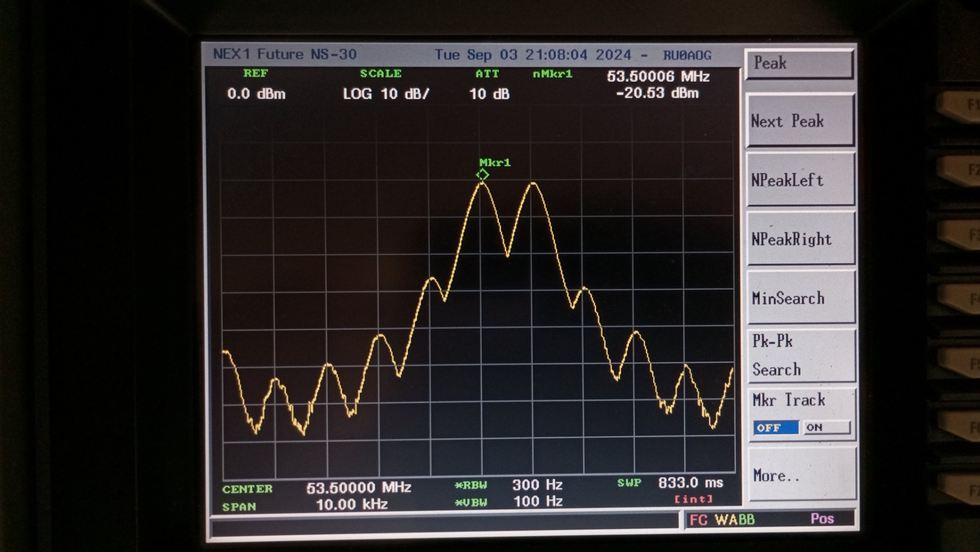Viewport: 980px width, 552px height.
Task: Click the WABB status indicator
Action: click(735, 519)
